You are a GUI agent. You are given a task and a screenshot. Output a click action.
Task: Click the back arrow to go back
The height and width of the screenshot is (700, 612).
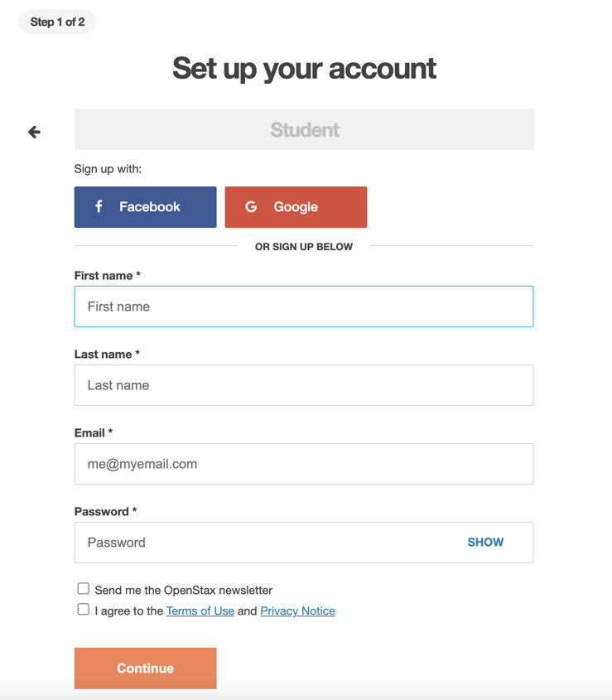coord(33,131)
